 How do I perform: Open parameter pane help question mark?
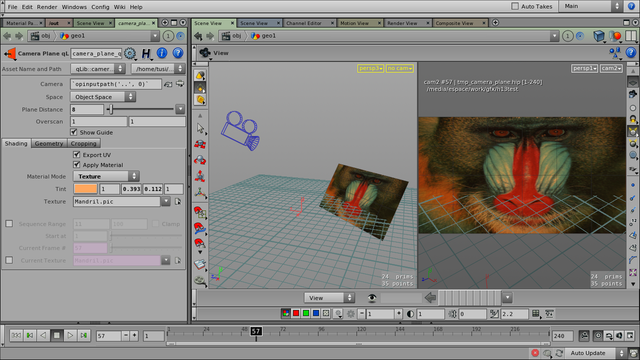tap(178, 53)
